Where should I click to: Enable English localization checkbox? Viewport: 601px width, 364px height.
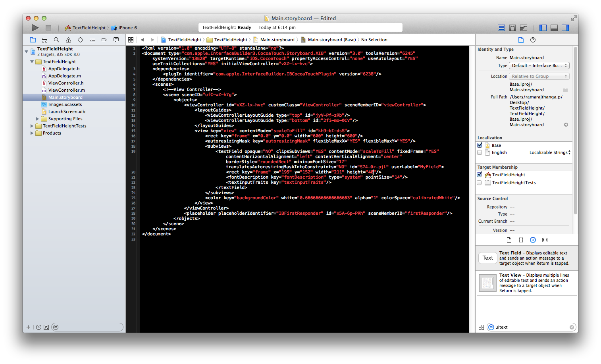480,152
